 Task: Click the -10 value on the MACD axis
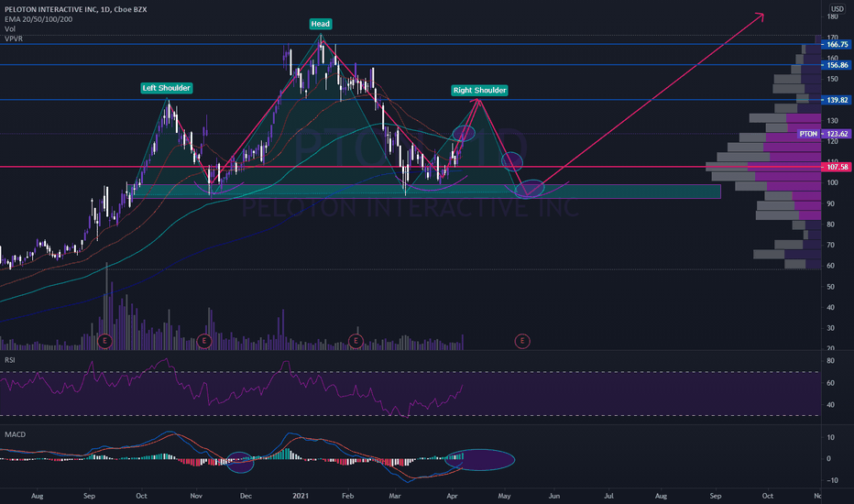[x=831, y=480]
